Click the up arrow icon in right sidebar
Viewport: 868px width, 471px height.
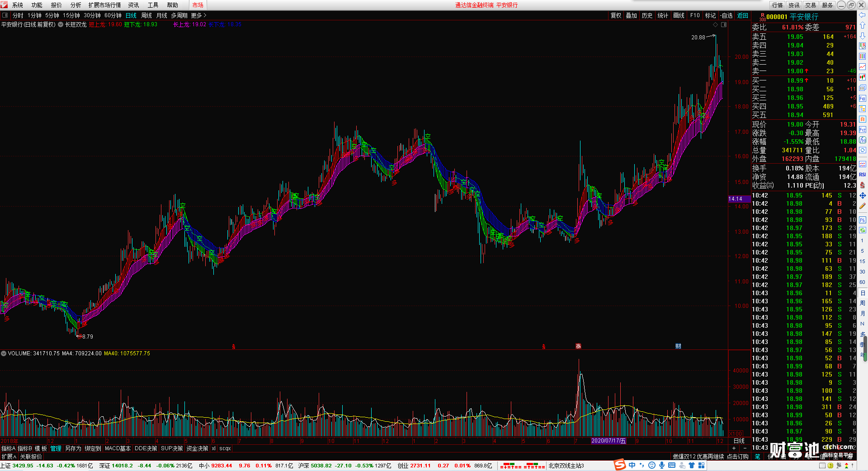[x=862, y=25]
